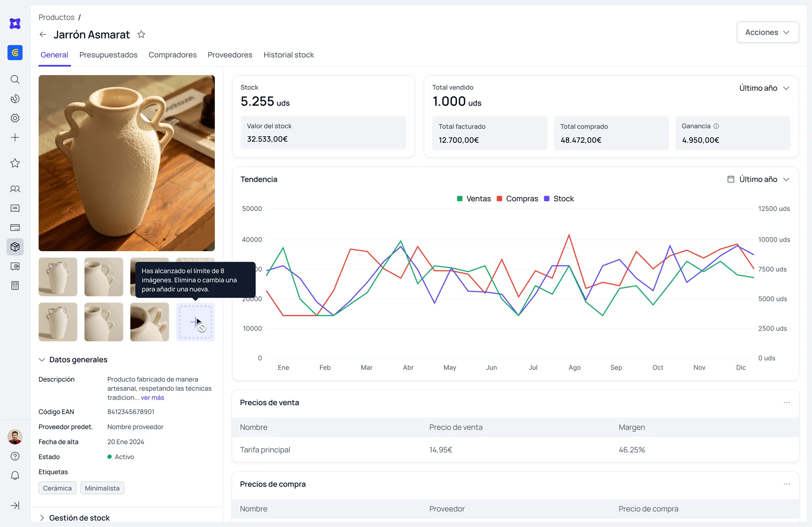Open the blue G workspace icon
Screen dimensions: 812x527
(15, 53)
